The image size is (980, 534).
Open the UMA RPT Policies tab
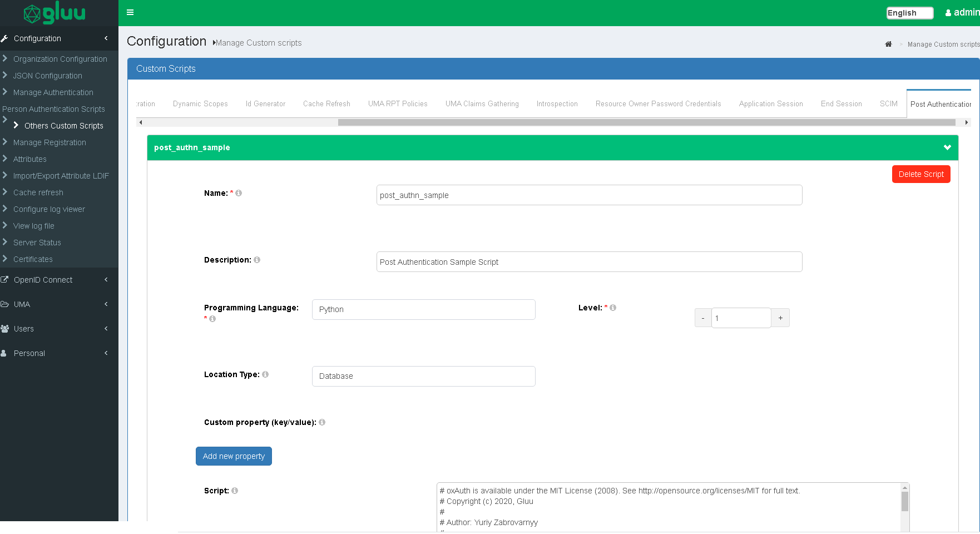398,104
